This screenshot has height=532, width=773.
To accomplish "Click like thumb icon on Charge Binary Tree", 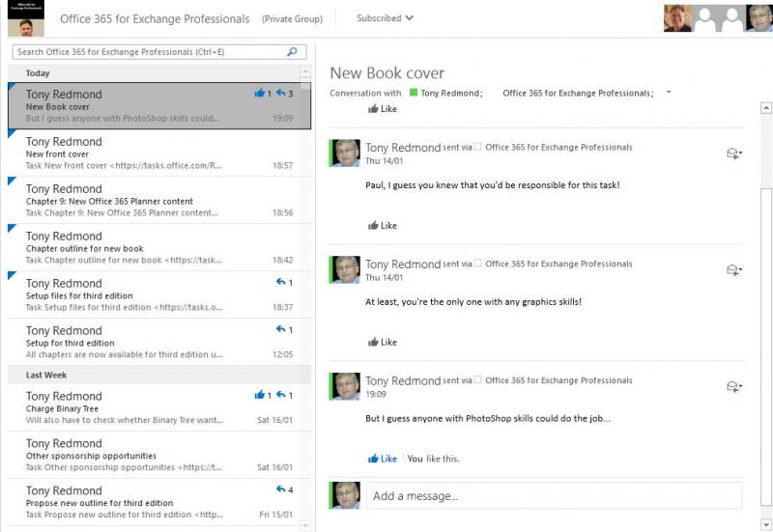I will tap(259, 395).
